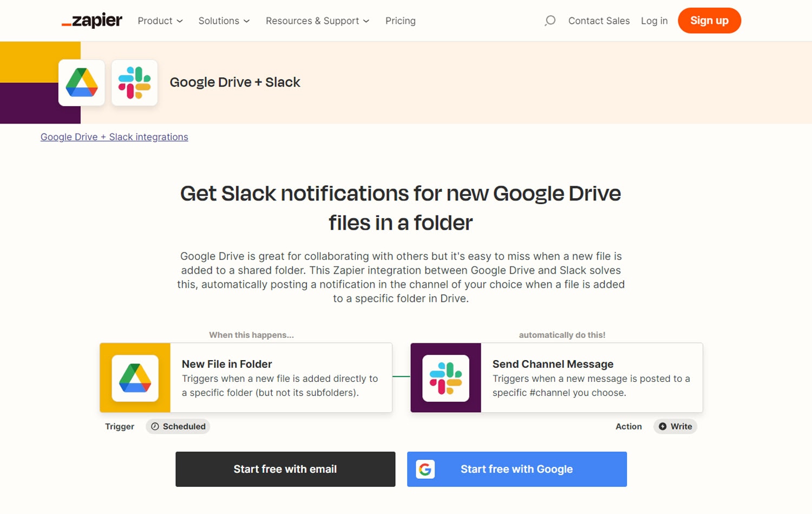Select Contact Sales in the top menu
Screen dimensions: 812x514
click(x=599, y=21)
